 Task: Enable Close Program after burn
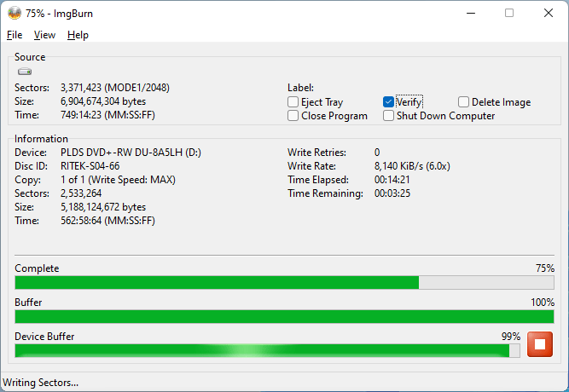pos(293,116)
